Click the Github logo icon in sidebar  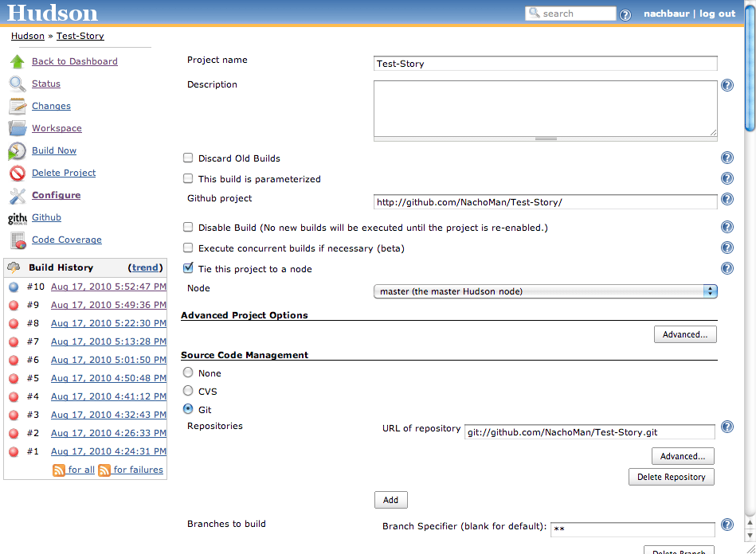18,218
